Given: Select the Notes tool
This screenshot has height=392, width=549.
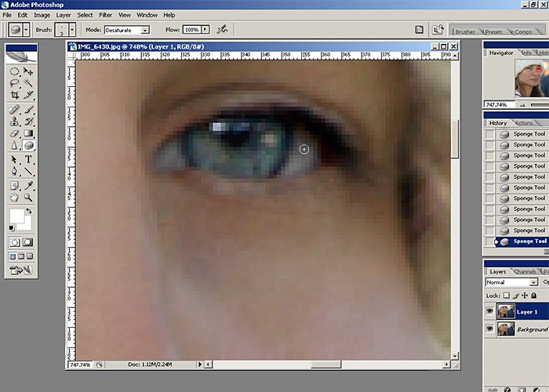Looking at the screenshot, I should coord(14,186).
